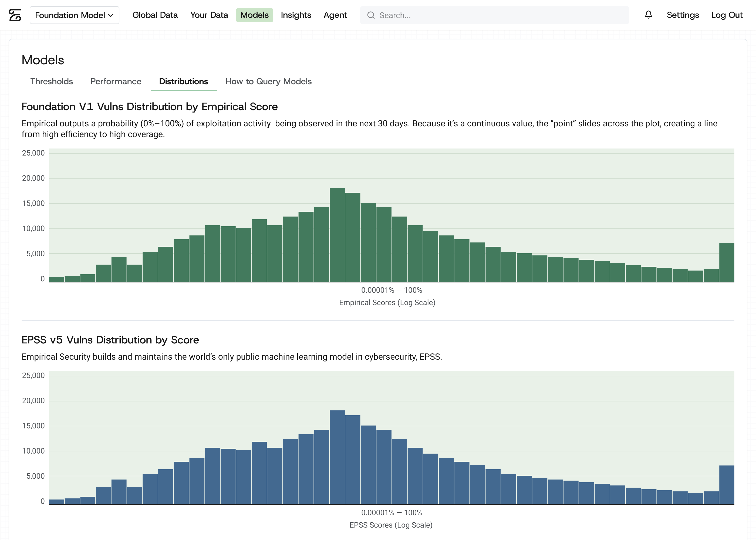Expand the Foundation Model dropdown
This screenshot has width=756, height=540.
coord(75,15)
